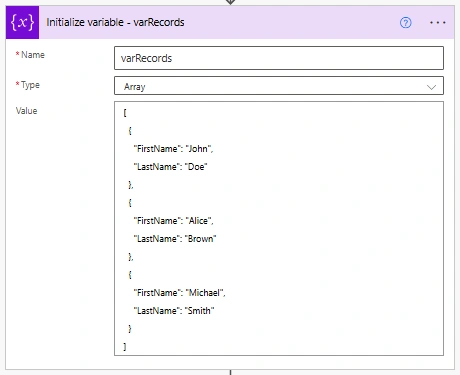Click the "FirstName": "John" line

tap(173, 149)
